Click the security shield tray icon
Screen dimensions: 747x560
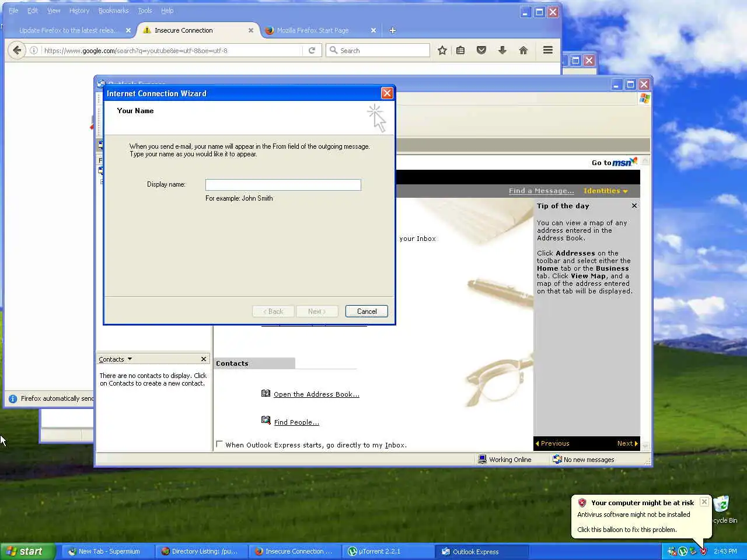point(703,551)
